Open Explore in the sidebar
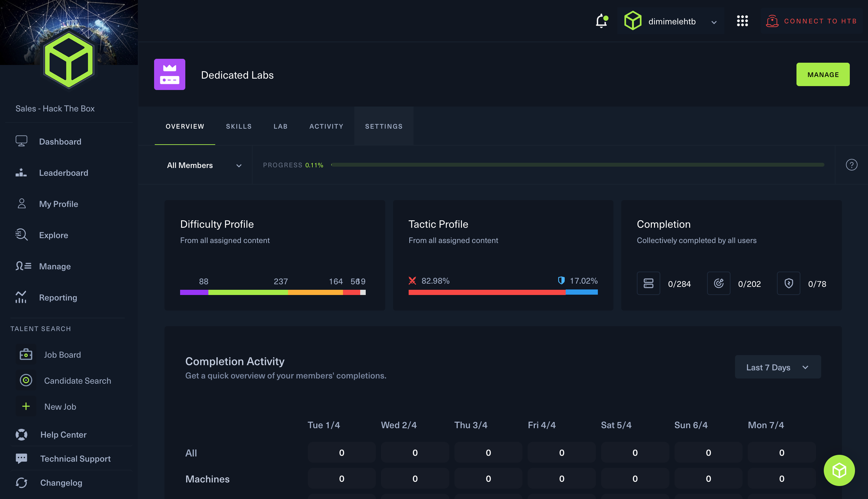The image size is (868, 499). [54, 235]
